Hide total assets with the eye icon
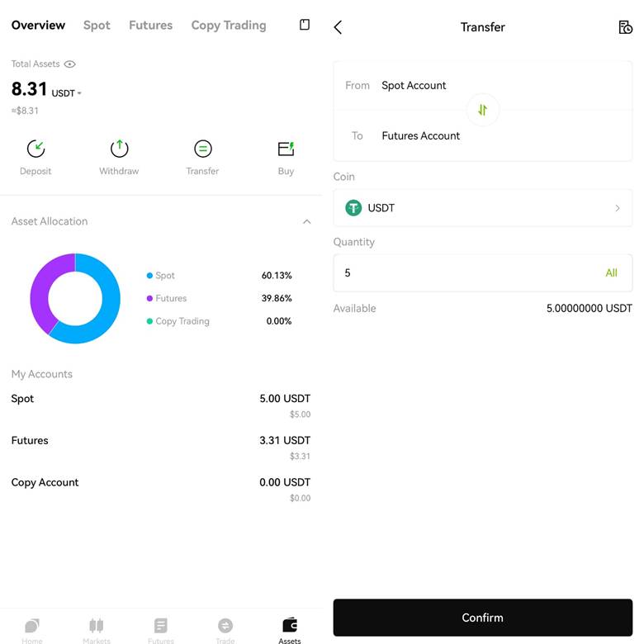 pos(70,64)
